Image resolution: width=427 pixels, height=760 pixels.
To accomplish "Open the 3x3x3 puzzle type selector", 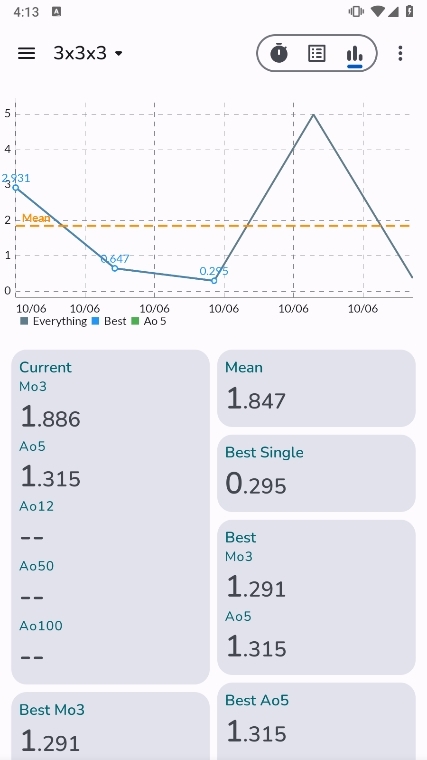I will (x=88, y=53).
